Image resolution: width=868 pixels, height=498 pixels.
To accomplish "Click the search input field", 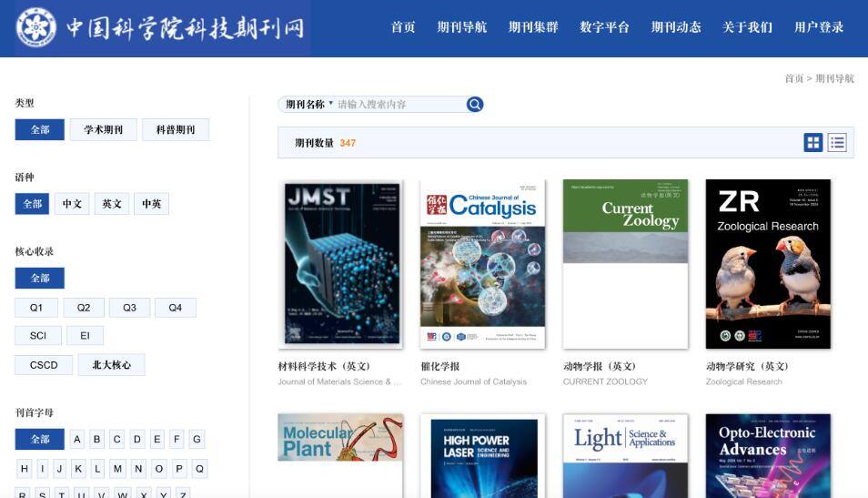I will click(x=400, y=104).
